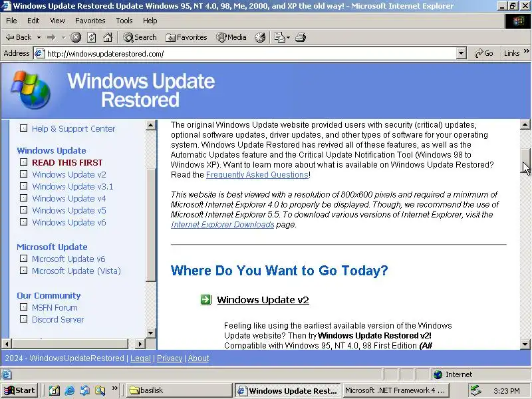This screenshot has height=399, width=532.
Task: Open the Mail button dropdown arrow
Action: [x=288, y=37]
